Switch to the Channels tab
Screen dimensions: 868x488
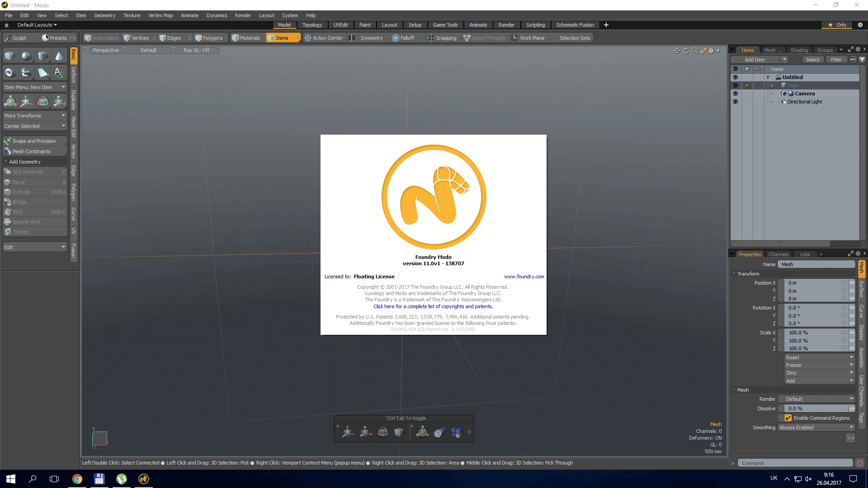point(778,254)
